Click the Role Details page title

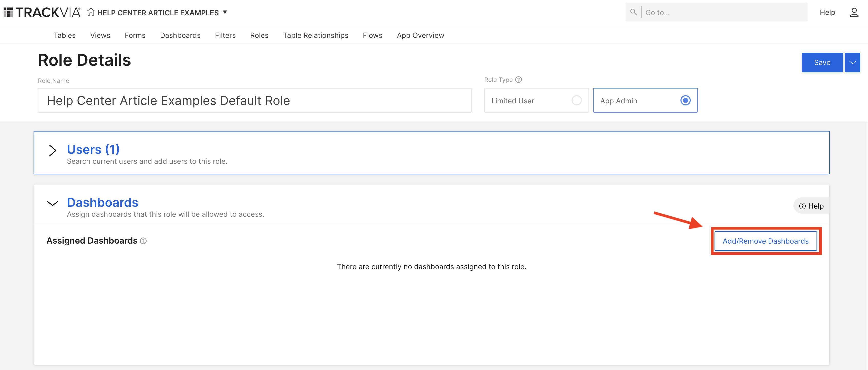point(84,60)
